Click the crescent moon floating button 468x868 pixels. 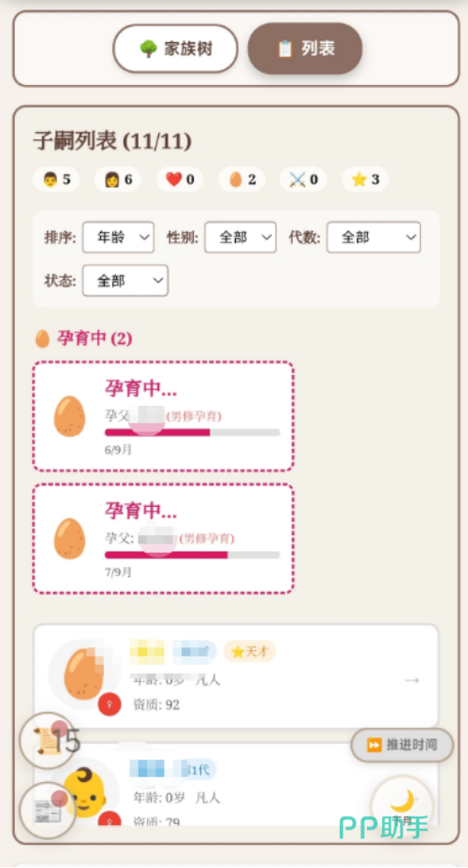tap(402, 804)
